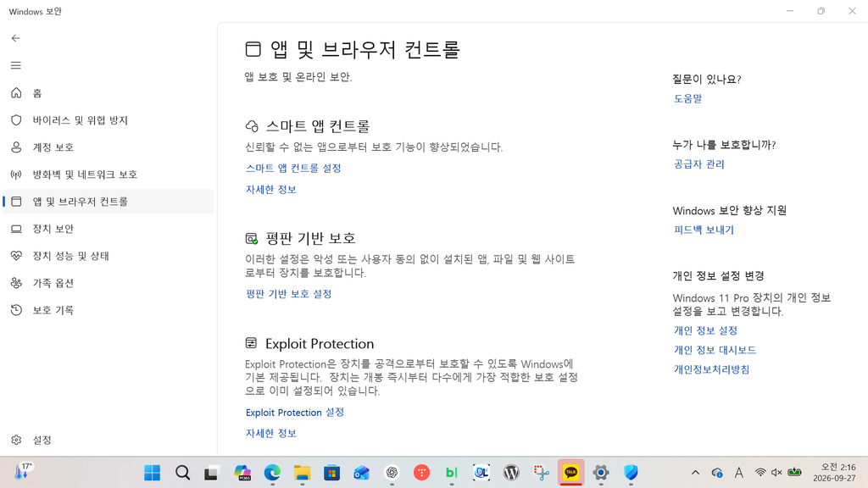Open KakaoTalk from taskbar
This screenshot has height=488, width=868.
pos(570,473)
